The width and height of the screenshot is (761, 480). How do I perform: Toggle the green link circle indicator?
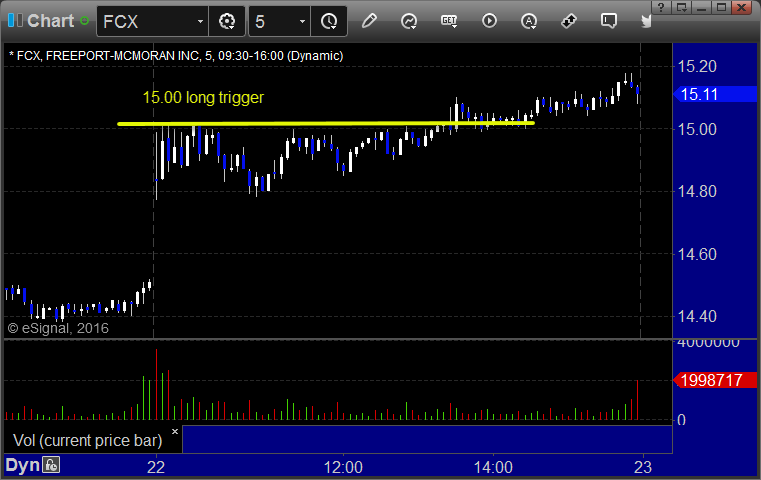(84, 21)
